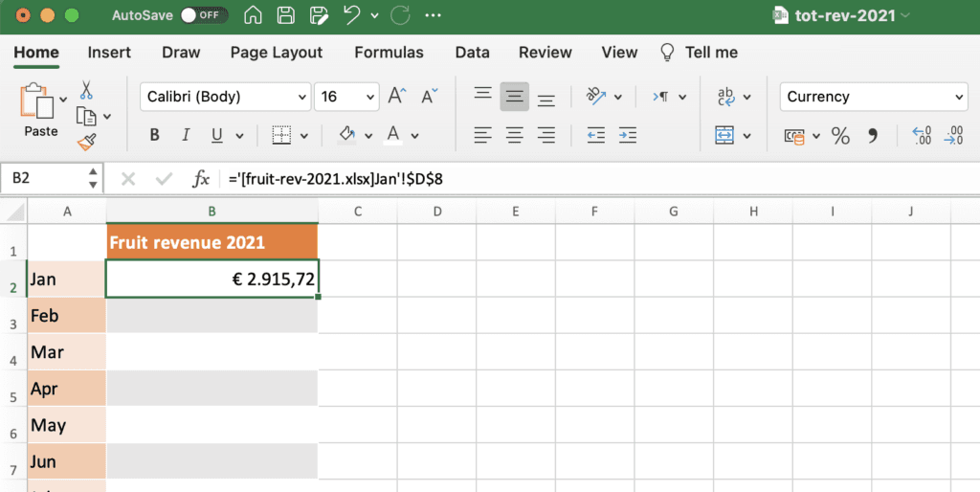
Task: Increase indent of cell contents
Action: coord(627,135)
